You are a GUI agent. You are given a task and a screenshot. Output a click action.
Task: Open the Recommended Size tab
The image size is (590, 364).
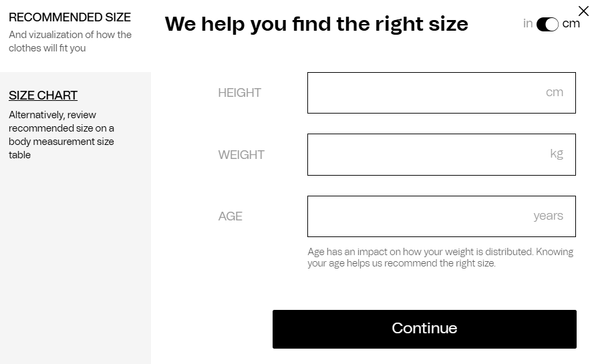point(69,17)
